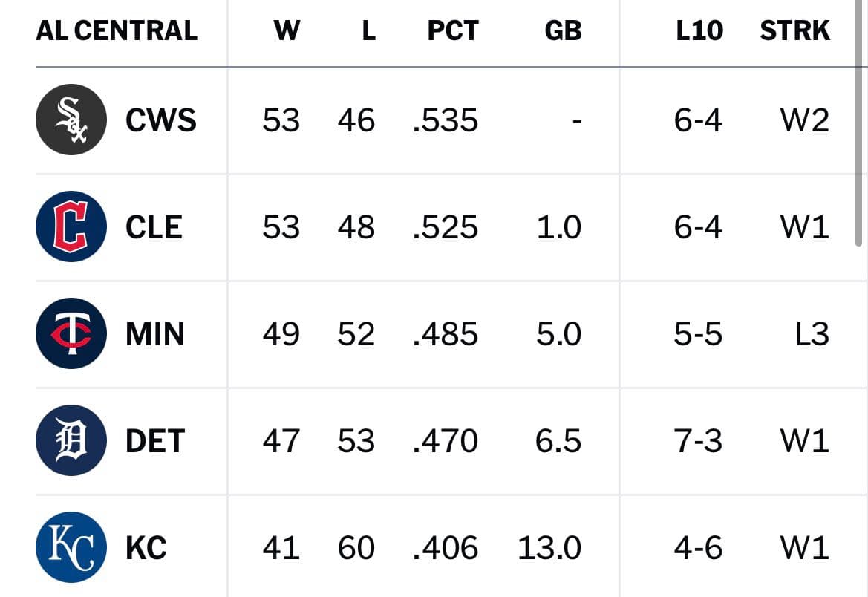This screenshot has width=868, height=597.
Task: Open the Minnesota Twins logo
Action: click(x=71, y=333)
